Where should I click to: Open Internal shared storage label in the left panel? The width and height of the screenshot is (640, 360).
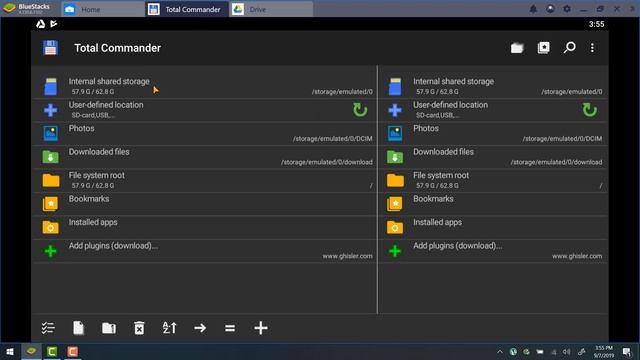[109, 81]
